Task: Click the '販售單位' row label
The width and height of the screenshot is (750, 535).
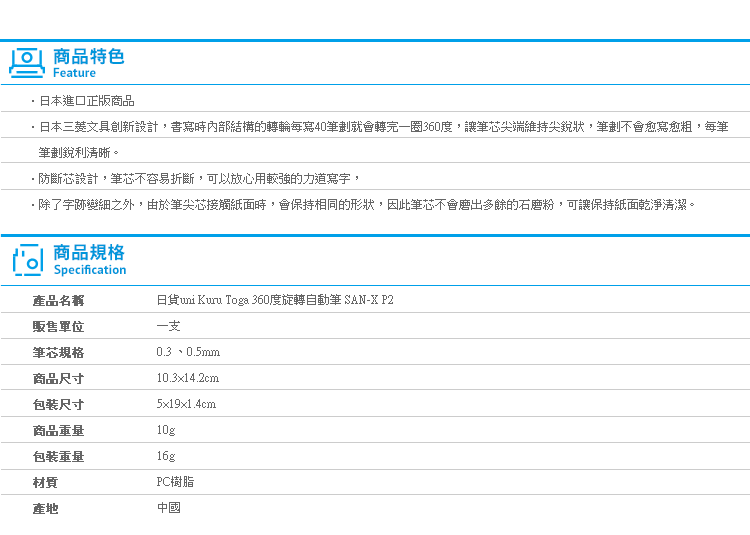Action: (58, 327)
